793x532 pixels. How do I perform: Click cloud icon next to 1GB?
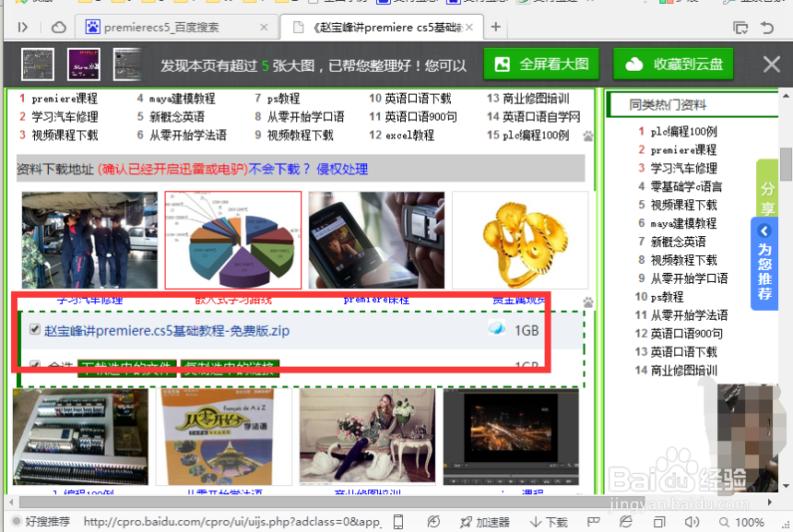tap(497, 329)
